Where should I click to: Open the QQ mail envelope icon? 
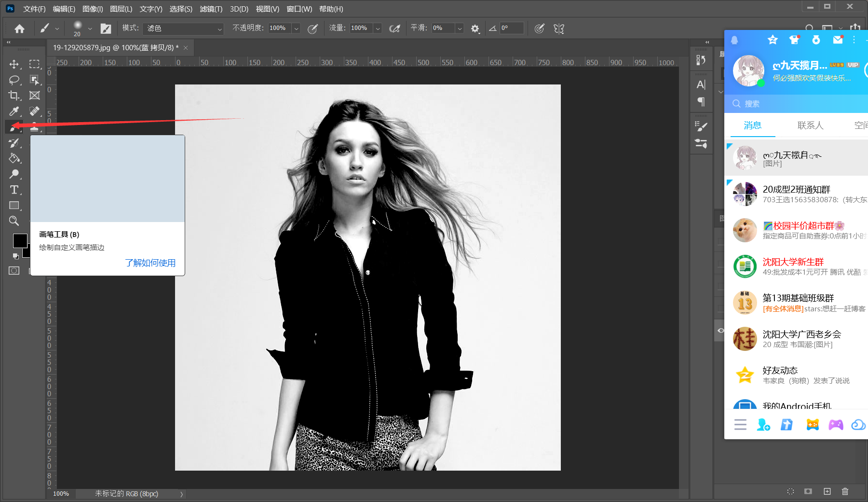coord(838,40)
